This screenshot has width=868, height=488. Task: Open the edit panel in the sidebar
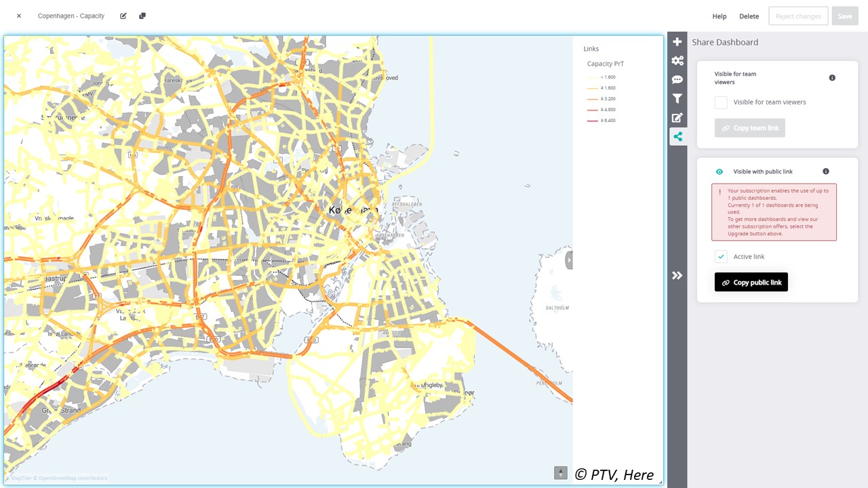pos(677,117)
